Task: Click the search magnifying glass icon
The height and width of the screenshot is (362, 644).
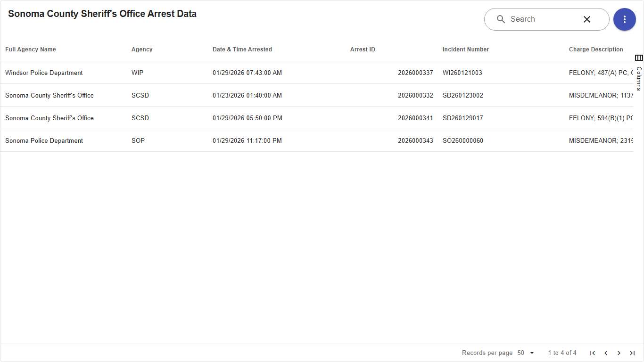Action: [x=501, y=19]
